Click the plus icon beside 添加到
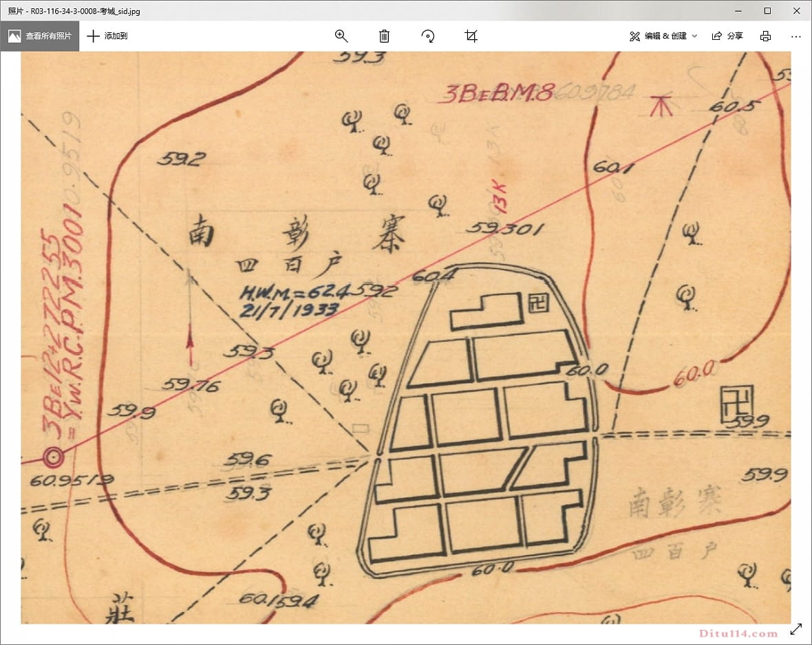Viewport: 812px width, 645px height. coord(94,36)
